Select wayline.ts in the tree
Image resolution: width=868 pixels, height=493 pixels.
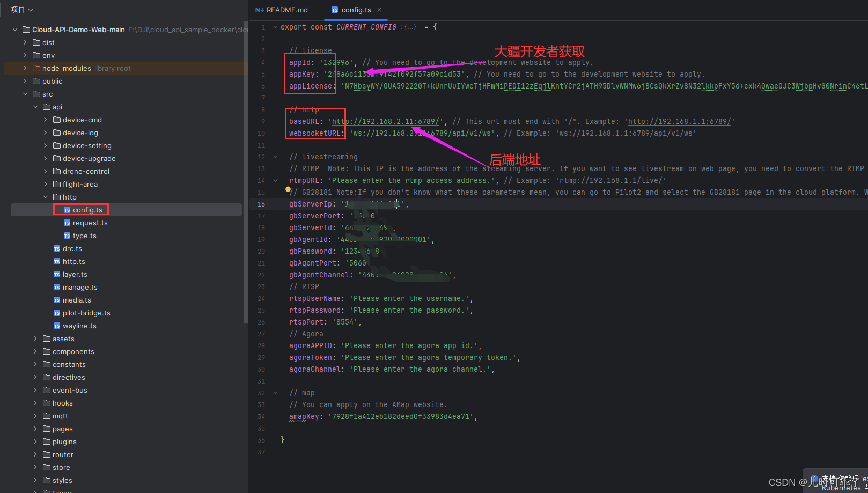tap(79, 326)
